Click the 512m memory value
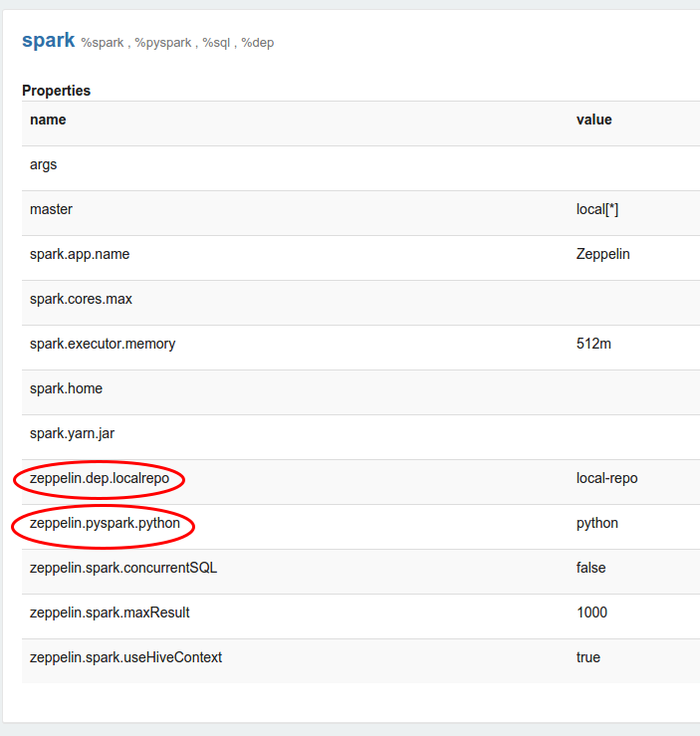This screenshot has width=700, height=736. [x=593, y=344]
